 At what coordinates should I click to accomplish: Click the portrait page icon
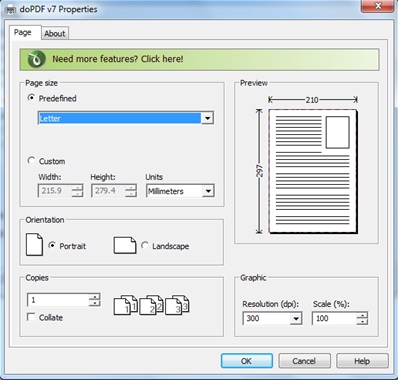(x=34, y=245)
